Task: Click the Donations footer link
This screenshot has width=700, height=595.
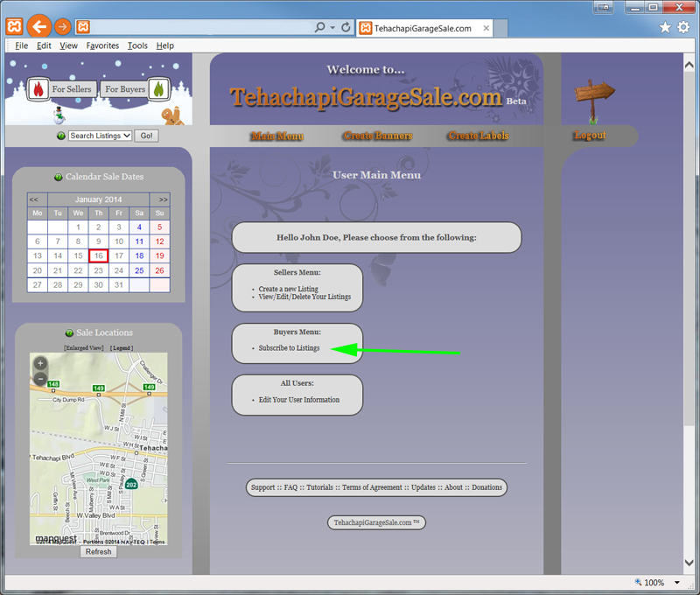Action: pyautogui.click(x=487, y=487)
